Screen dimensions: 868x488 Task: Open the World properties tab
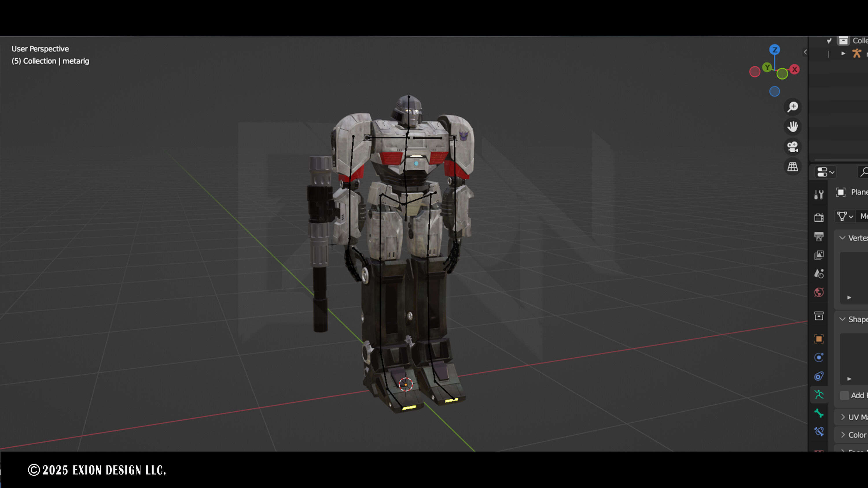819,292
